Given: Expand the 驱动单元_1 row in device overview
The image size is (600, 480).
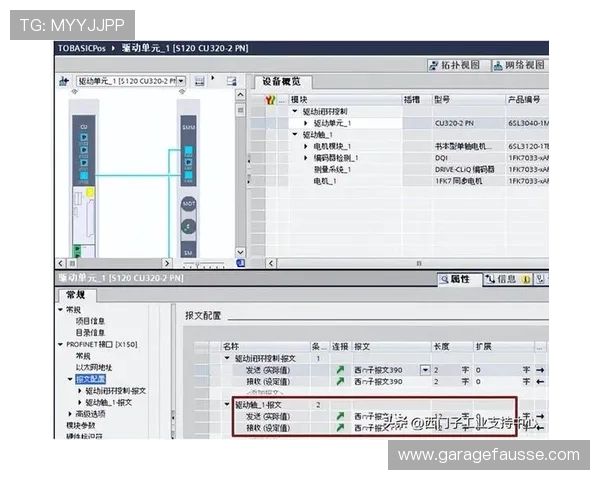Looking at the screenshot, I should coord(305,123).
